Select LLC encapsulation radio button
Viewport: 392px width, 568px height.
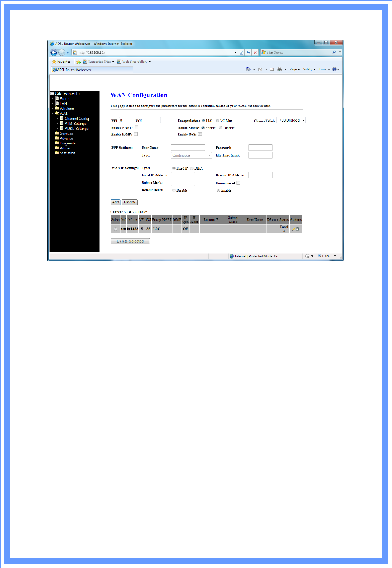(203, 121)
